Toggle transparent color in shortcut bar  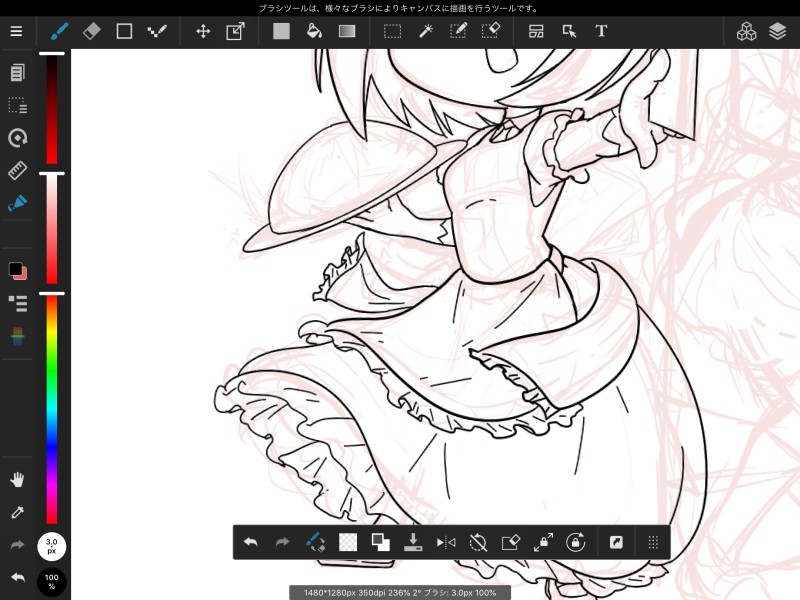(x=348, y=542)
